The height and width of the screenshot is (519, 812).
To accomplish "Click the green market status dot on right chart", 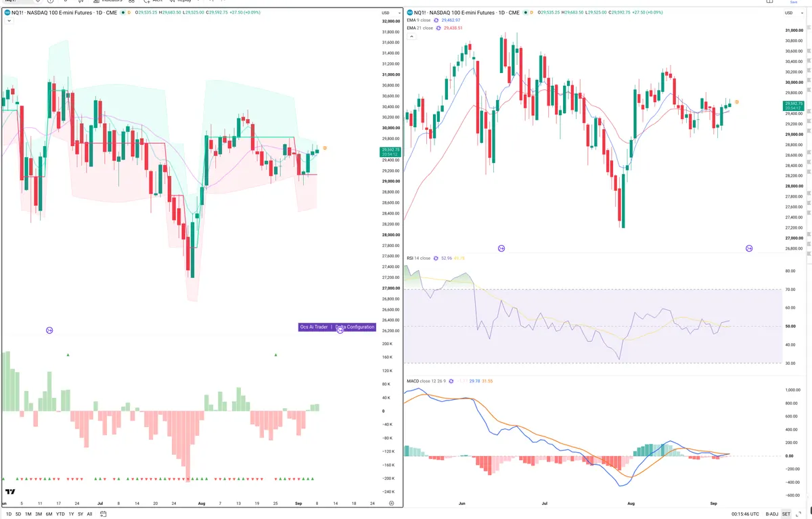I will coord(525,13).
